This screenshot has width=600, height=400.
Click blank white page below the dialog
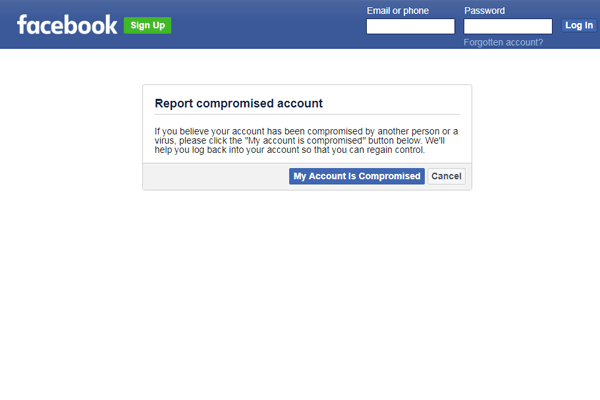300,300
